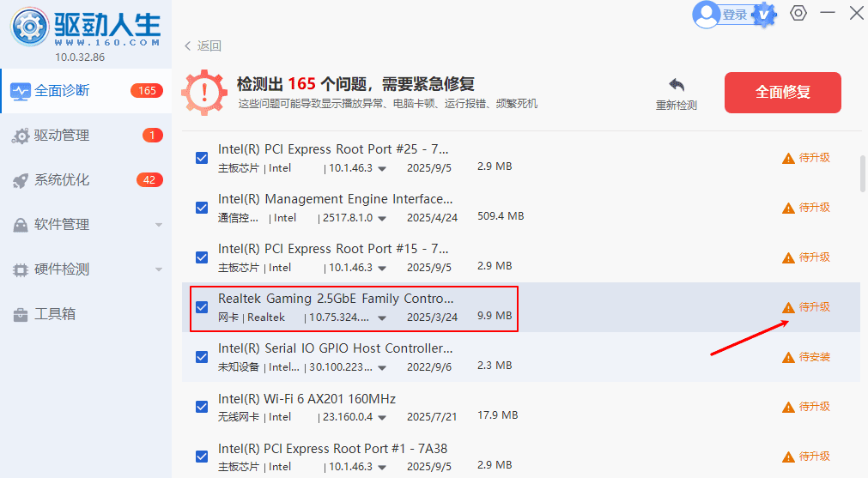Uncheck the Management Engine Interface checkbox
Screen dimensions: 868x478
[202, 208]
